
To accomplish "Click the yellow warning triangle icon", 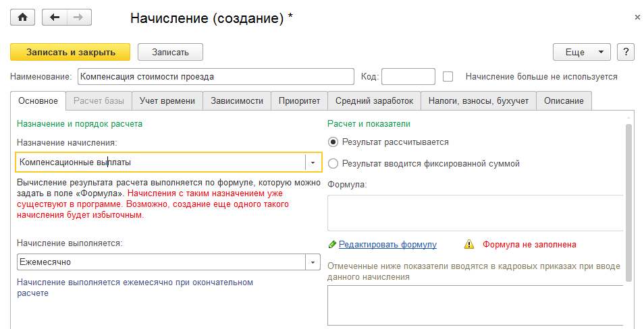I will click(469, 244).
